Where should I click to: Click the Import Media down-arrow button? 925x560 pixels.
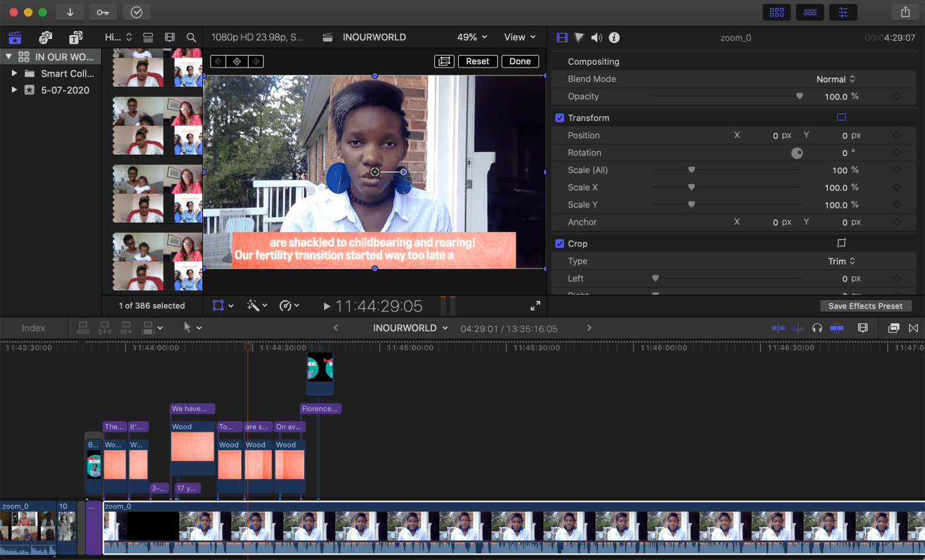click(69, 12)
